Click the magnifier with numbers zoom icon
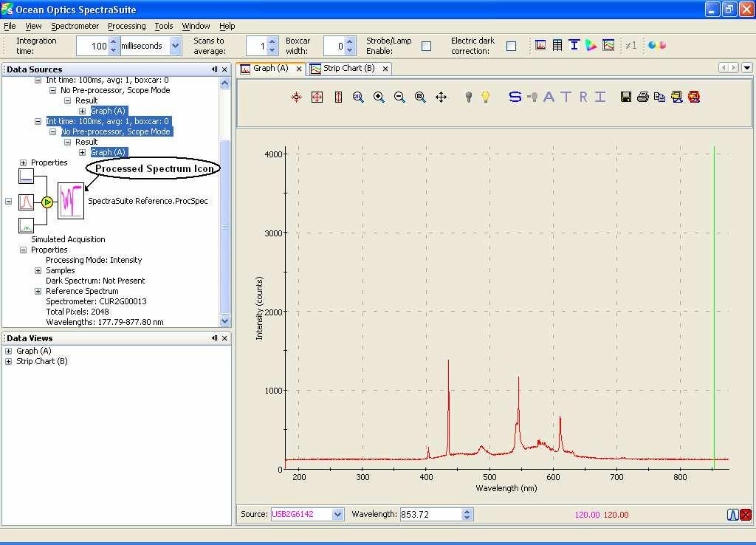This screenshot has width=756, height=545. click(x=358, y=97)
